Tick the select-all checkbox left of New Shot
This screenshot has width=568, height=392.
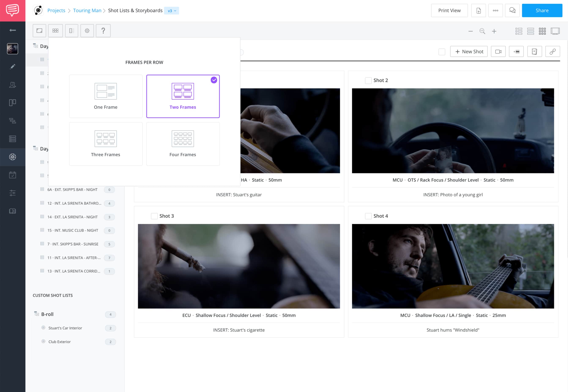[442, 52]
